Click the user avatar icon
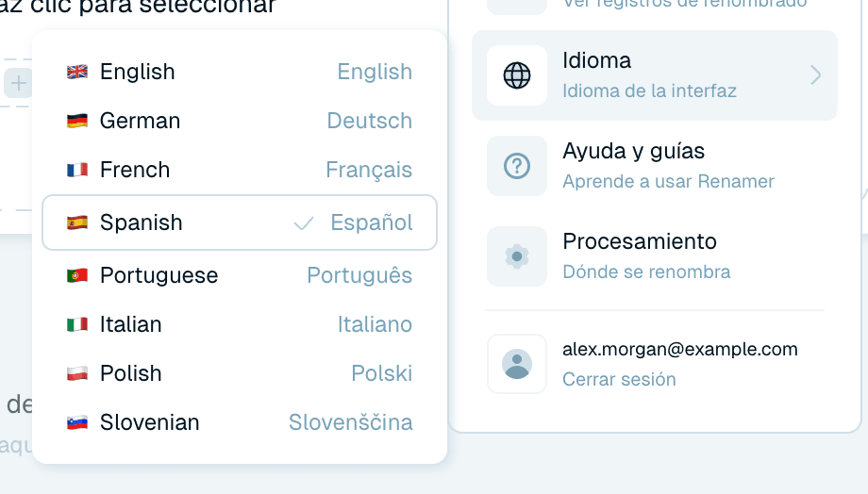The width and height of the screenshot is (868, 494). 517,364
